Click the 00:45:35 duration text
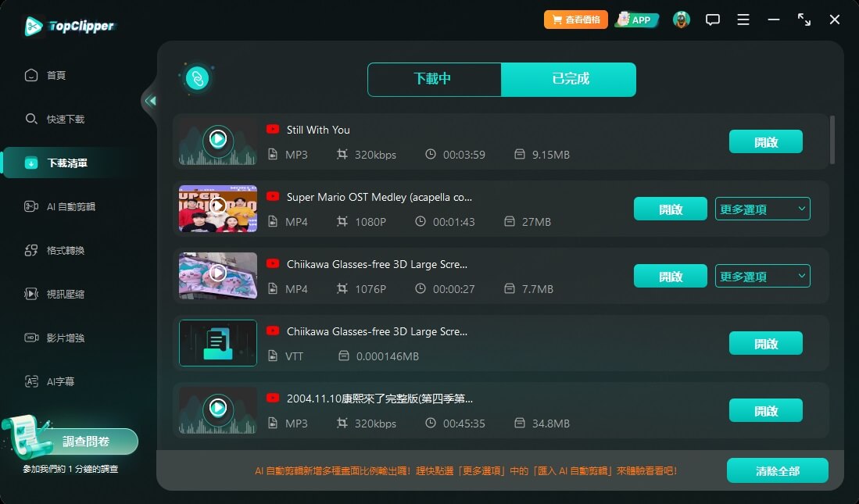The image size is (859, 504). [x=464, y=424]
